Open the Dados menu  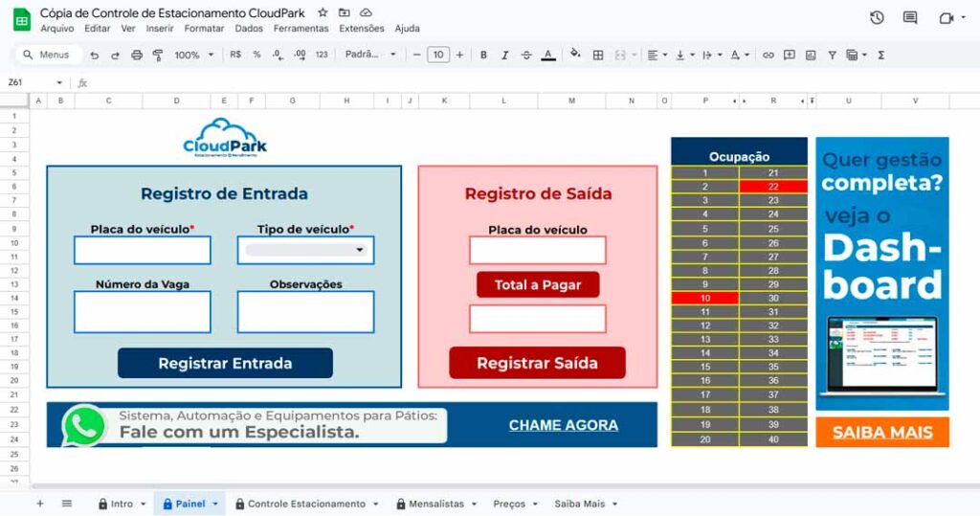249,28
